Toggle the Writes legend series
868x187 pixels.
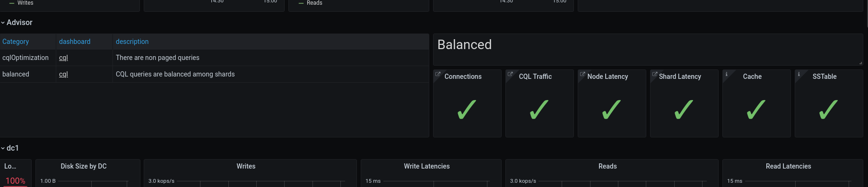[21, 3]
